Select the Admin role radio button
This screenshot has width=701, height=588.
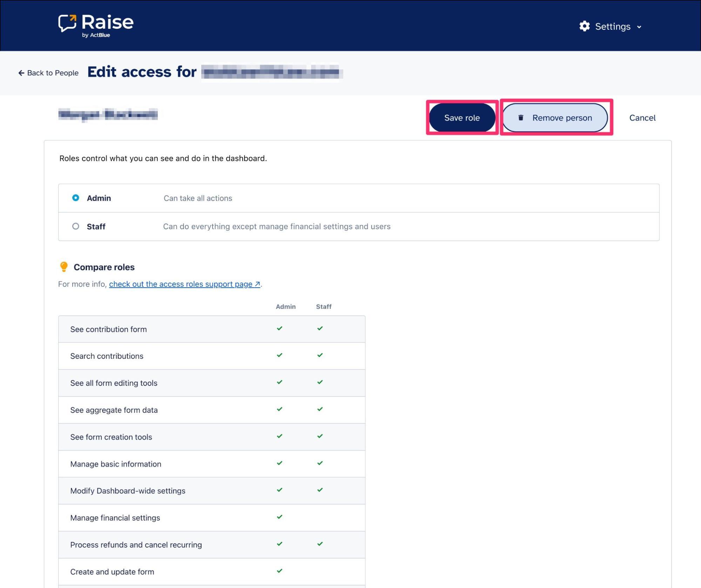tap(75, 198)
